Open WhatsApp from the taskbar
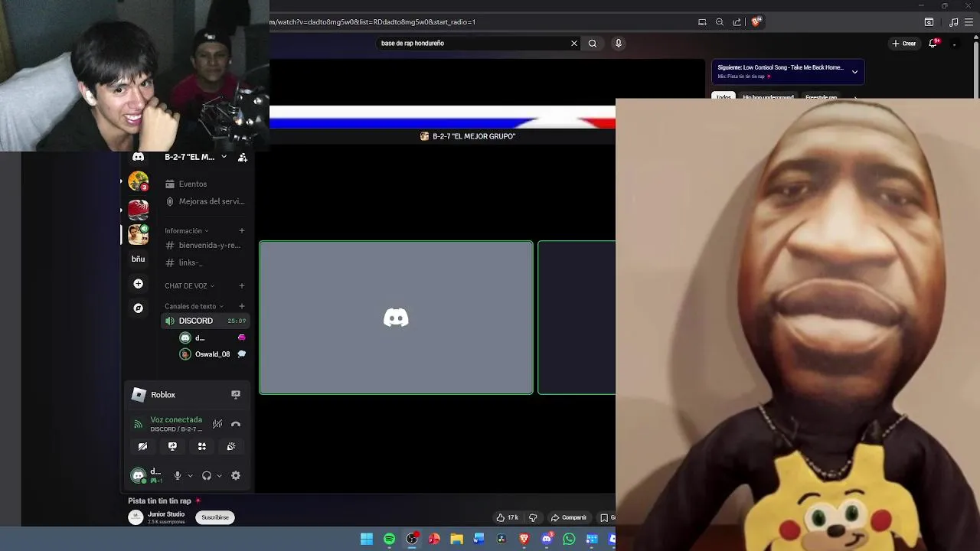This screenshot has width=980, height=551. tap(569, 540)
